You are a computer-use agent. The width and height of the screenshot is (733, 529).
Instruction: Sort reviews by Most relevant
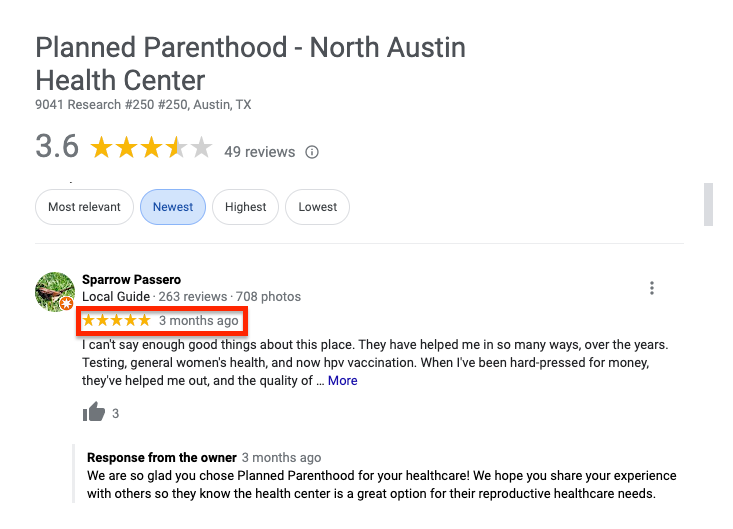coord(84,207)
